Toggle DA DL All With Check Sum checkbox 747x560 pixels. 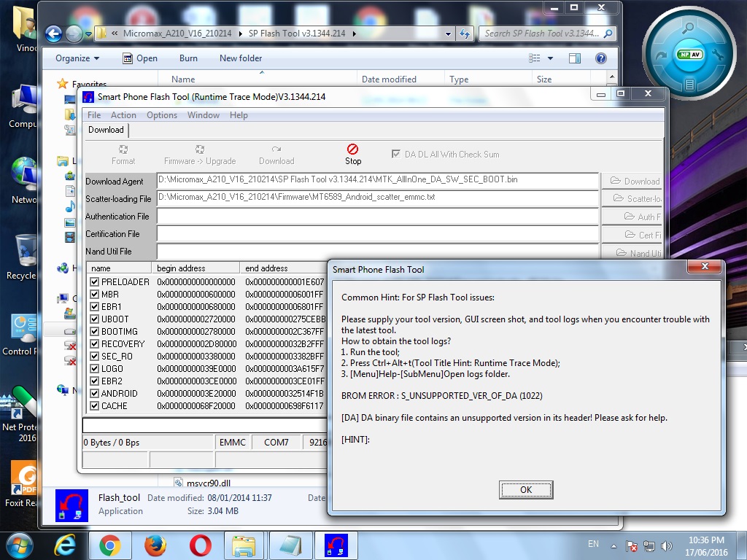click(x=395, y=154)
